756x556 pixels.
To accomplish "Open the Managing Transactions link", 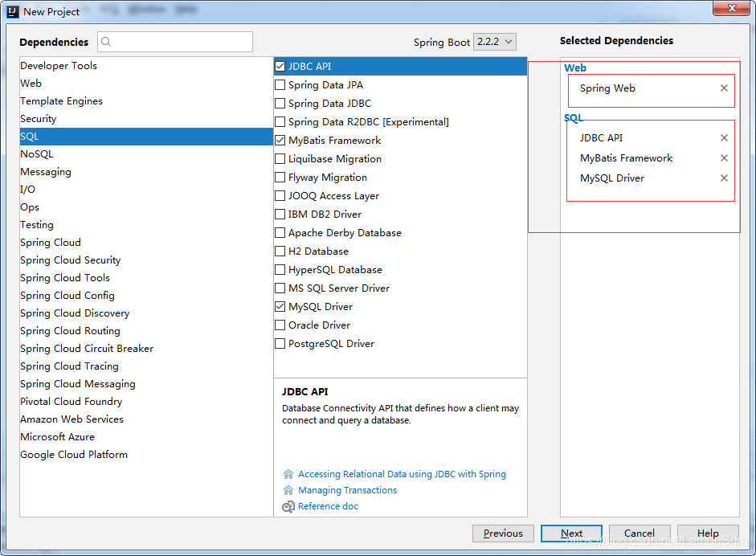I will click(x=347, y=490).
